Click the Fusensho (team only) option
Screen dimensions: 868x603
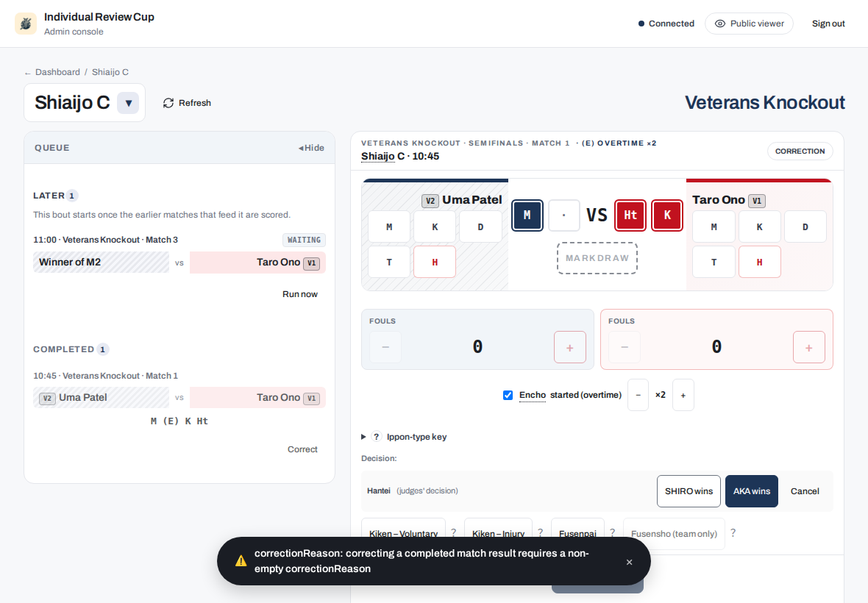[x=674, y=534]
